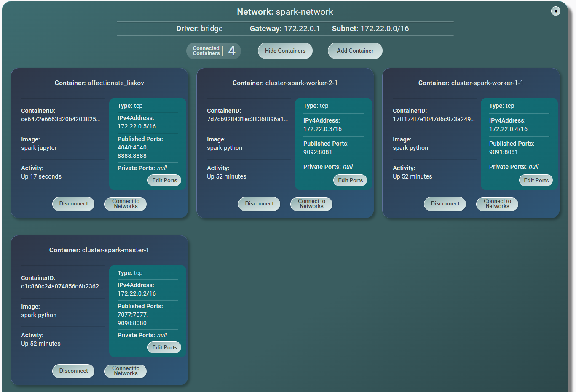Disconnect cluster-spark-worker-2-1 from network

(259, 204)
